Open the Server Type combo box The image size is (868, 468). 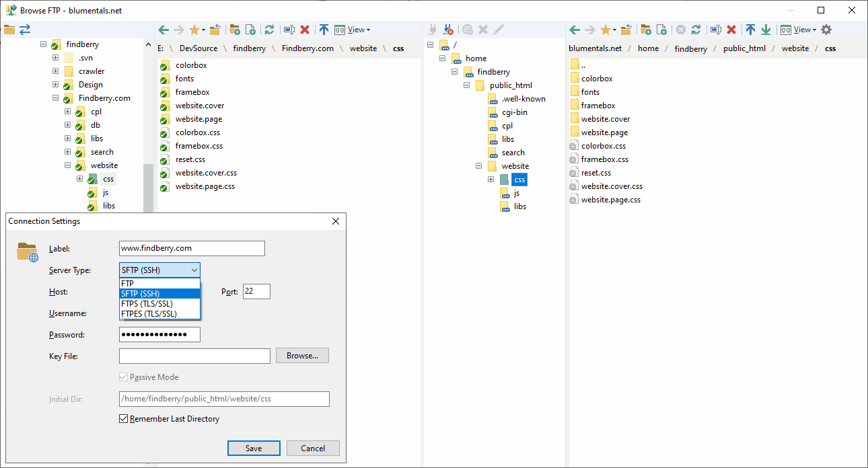point(159,270)
